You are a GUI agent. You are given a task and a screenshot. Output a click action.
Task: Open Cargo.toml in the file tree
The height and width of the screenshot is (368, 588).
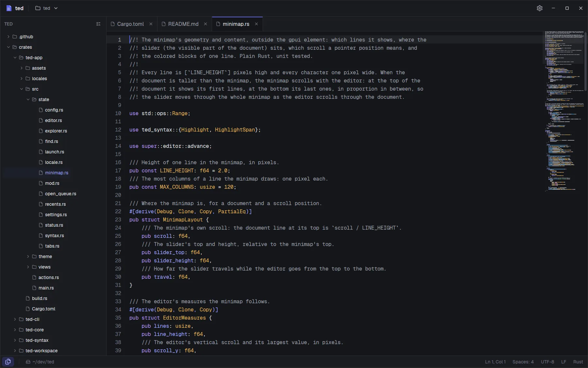[54, 309]
